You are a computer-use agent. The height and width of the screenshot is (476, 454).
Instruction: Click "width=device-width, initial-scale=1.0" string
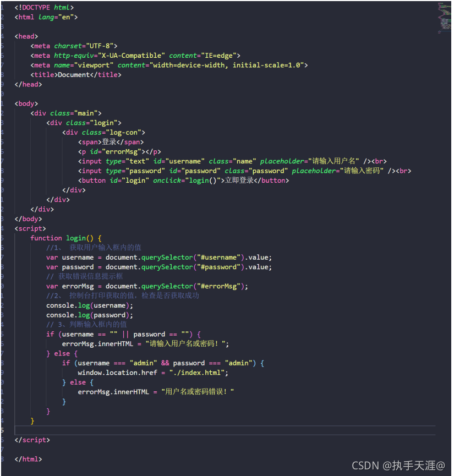[227, 65]
